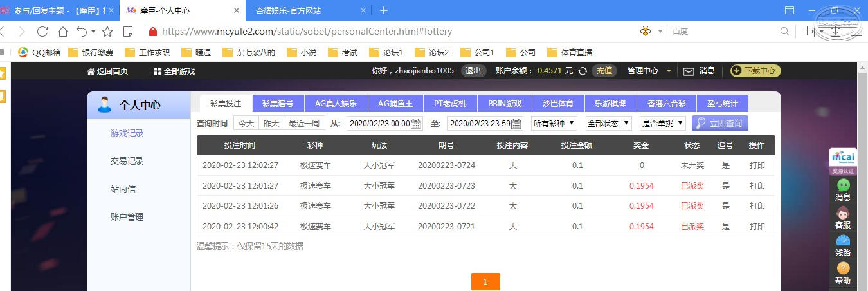Open a new browser tab with plus
This screenshot has height=291, width=868.
[x=384, y=10]
